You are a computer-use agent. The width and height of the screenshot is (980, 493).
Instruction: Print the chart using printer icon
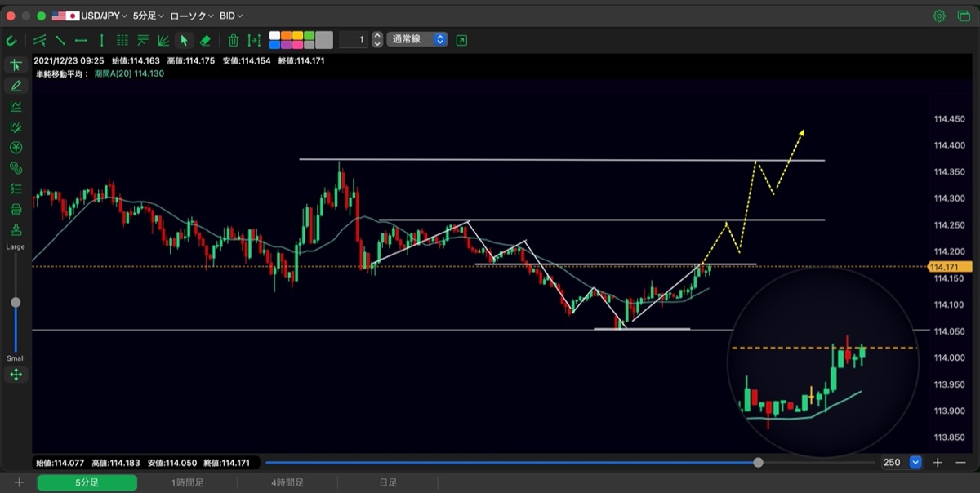coord(16,209)
